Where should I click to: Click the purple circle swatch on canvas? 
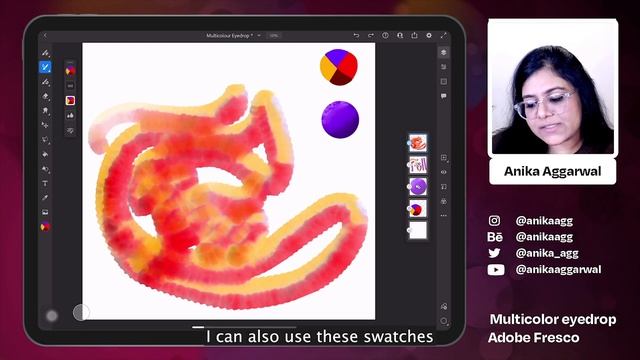click(340, 120)
